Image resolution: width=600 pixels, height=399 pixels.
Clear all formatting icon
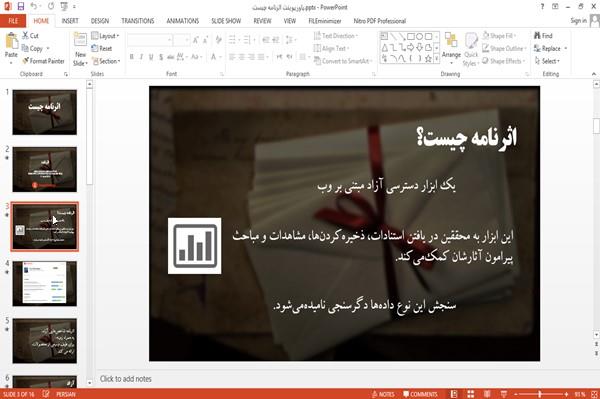[219, 39]
